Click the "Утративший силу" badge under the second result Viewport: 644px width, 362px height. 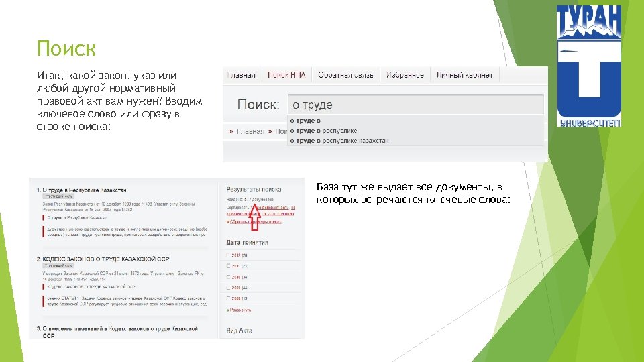59,265
